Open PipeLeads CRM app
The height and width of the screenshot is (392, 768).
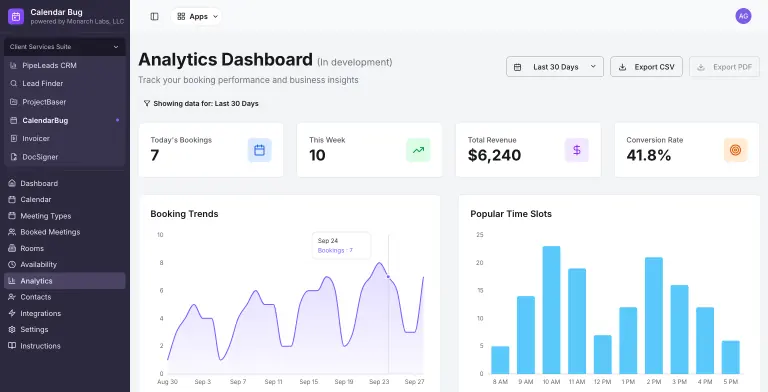[64, 66]
